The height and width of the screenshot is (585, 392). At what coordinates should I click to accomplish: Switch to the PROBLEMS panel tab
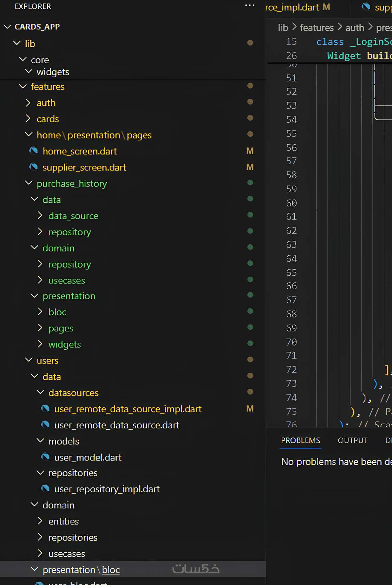(301, 440)
